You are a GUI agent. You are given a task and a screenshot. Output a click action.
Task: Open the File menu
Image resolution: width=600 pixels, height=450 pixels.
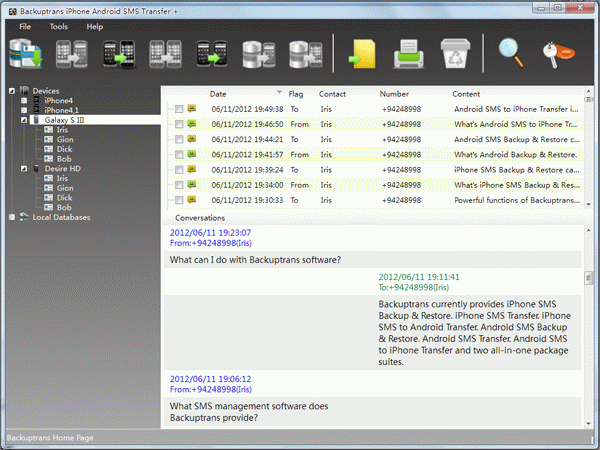tap(25, 26)
